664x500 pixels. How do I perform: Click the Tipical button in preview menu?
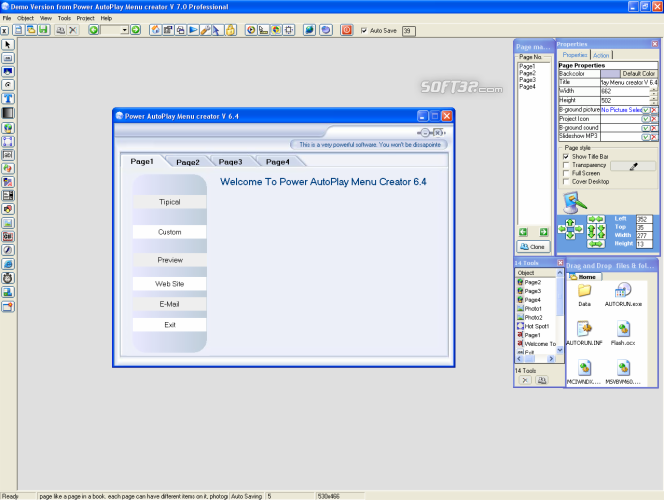coord(169,202)
